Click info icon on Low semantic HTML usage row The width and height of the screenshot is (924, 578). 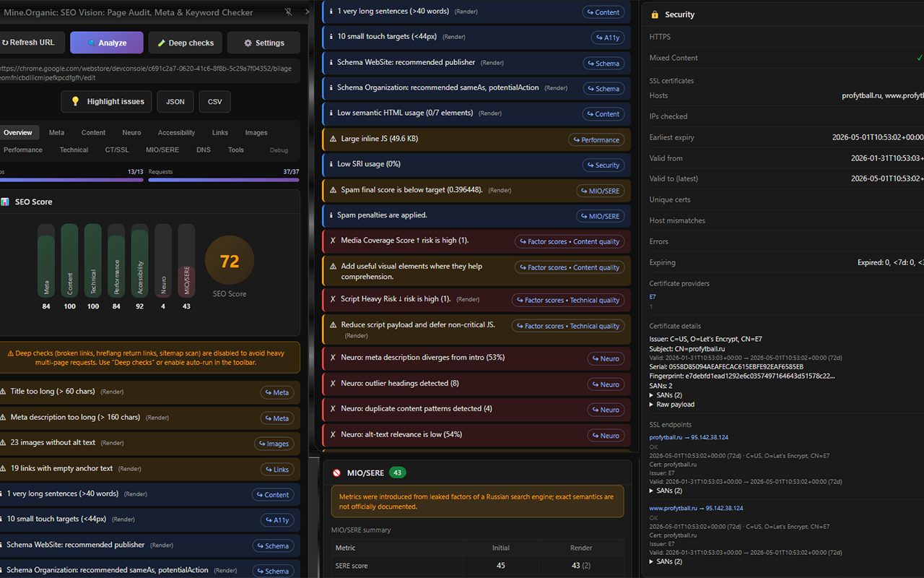(331, 113)
